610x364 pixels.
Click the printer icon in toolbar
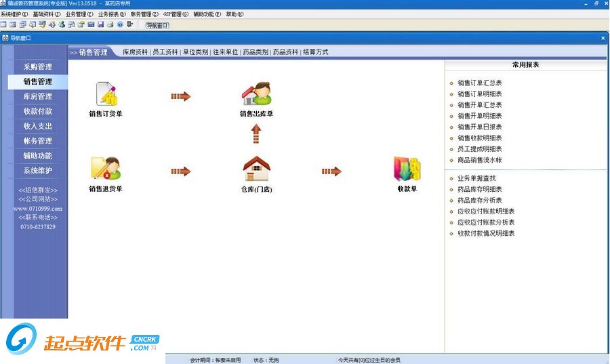pyautogui.click(x=110, y=24)
